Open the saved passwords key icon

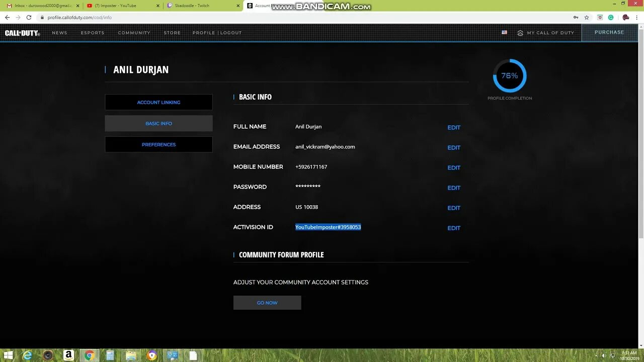click(x=576, y=17)
